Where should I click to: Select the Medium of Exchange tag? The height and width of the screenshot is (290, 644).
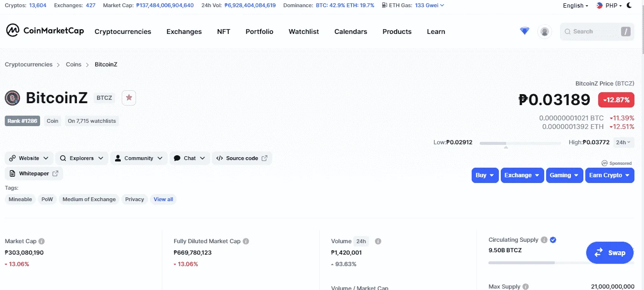[89, 199]
